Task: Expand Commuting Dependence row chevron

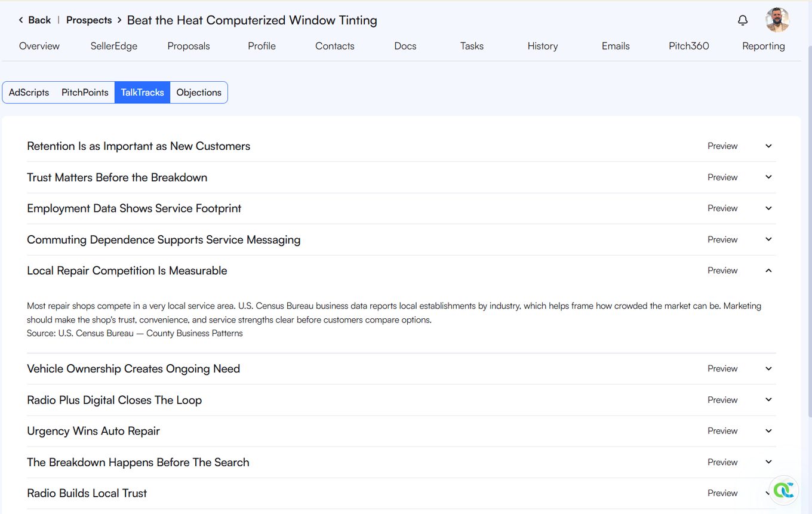Action: click(768, 239)
